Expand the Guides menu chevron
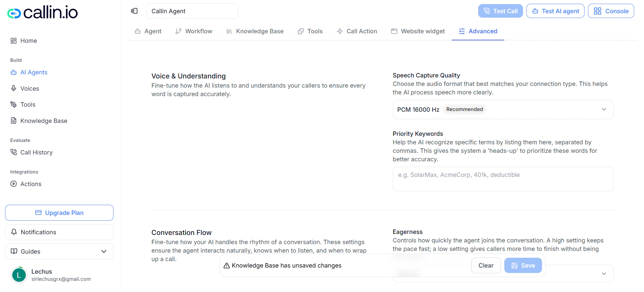Image resolution: width=644 pixels, height=292 pixels. (104, 251)
